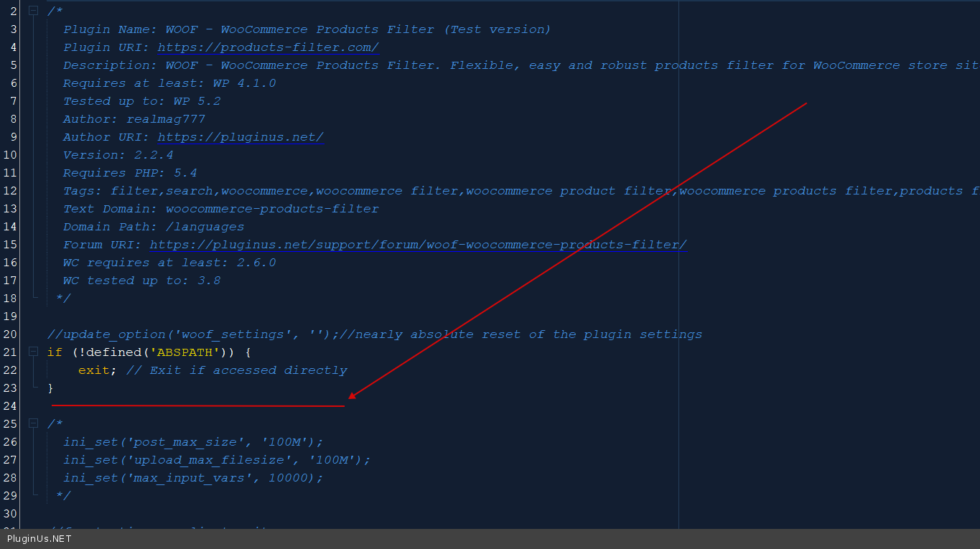Place cursor on the 'ABSPATH' string
The height and width of the screenshot is (549, 980).
[190, 352]
